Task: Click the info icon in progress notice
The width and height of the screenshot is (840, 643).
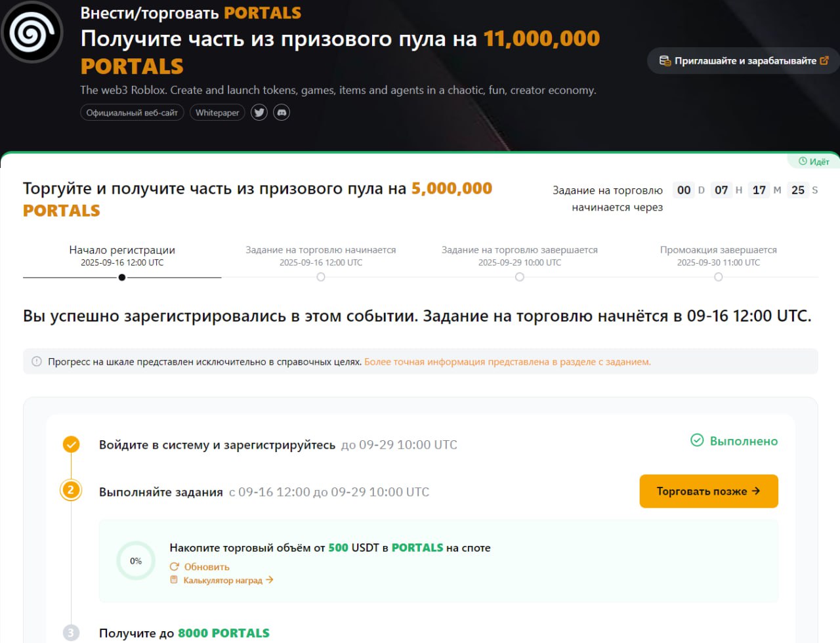Action: [37, 362]
